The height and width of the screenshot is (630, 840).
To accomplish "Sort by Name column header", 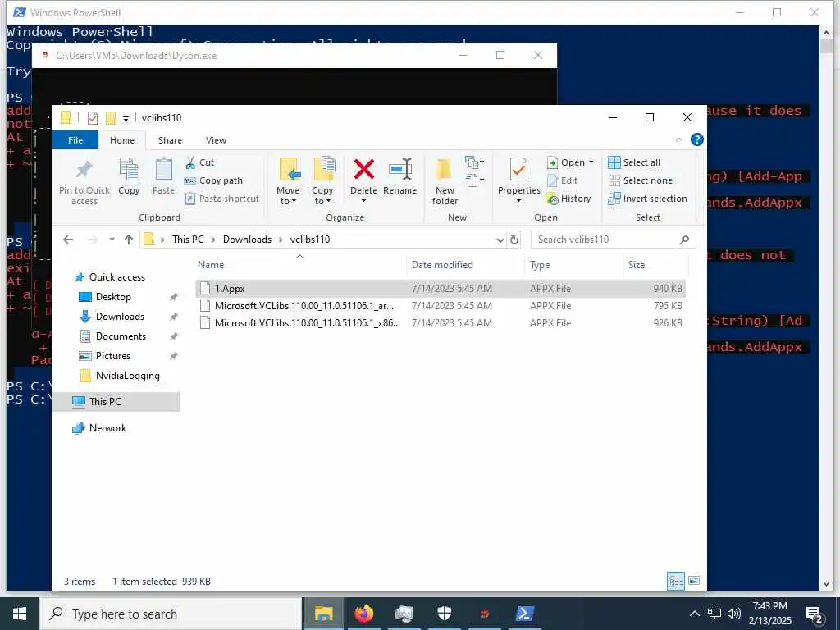I will (x=300, y=265).
